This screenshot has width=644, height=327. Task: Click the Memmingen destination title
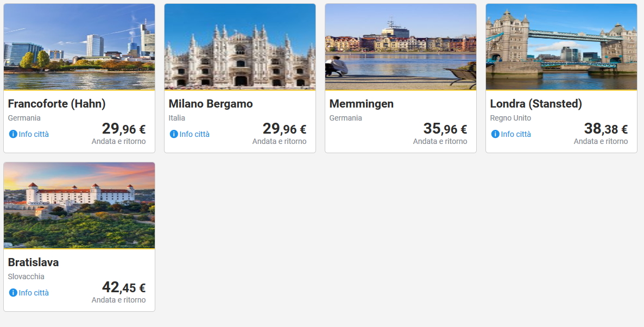click(x=362, y=104)
